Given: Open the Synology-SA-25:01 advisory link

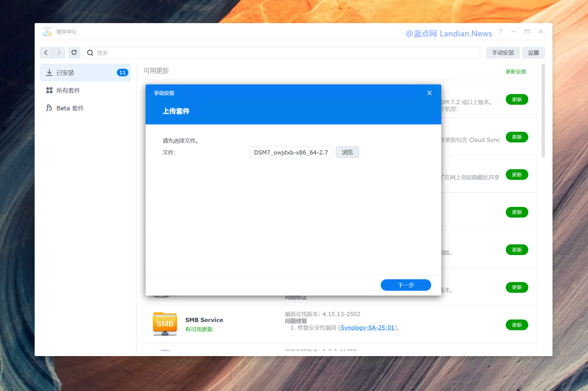Looking at the screenshot, I should [x=367, y=327].
